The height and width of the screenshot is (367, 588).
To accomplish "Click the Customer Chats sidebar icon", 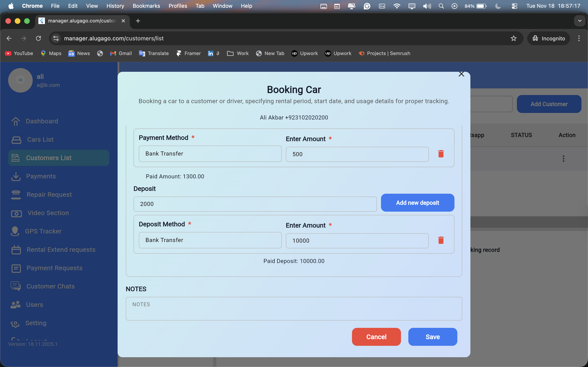I will 16,286.
